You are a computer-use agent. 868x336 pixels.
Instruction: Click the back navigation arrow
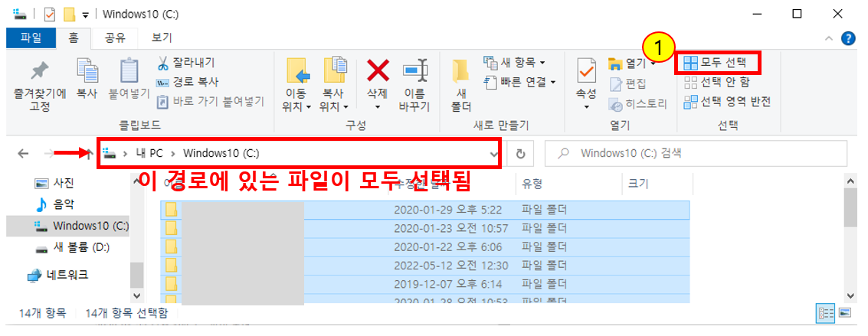pos(23,154)
